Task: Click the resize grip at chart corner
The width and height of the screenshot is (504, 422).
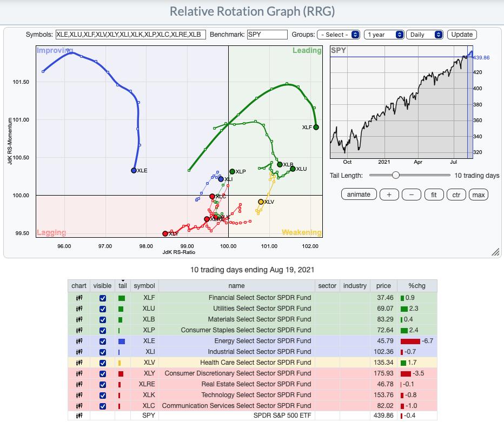Action: point(495,252)
